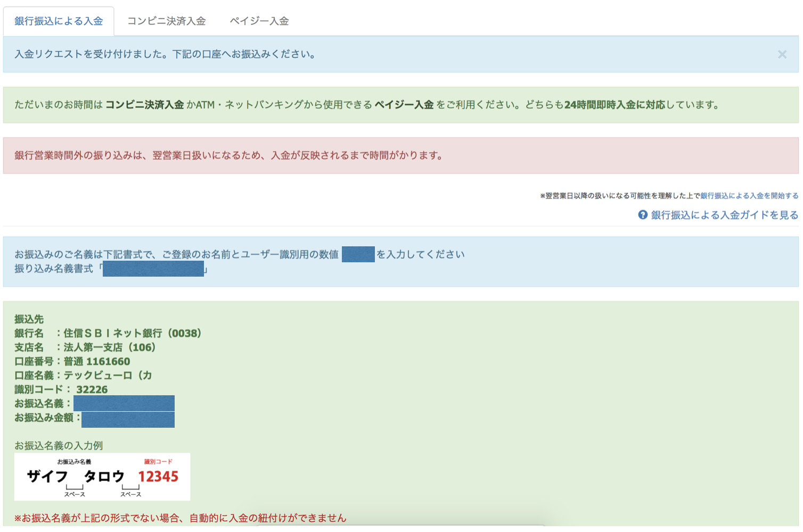Screen dimensions: 803x532
Task: Open the 銀行振込による入金 tab
Action: pos(59,21)
